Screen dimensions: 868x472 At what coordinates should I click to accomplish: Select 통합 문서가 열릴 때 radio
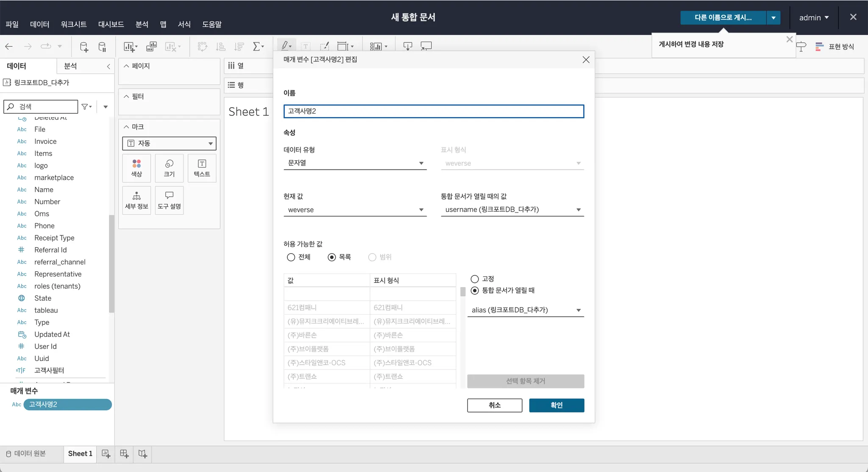pos(475,290)
